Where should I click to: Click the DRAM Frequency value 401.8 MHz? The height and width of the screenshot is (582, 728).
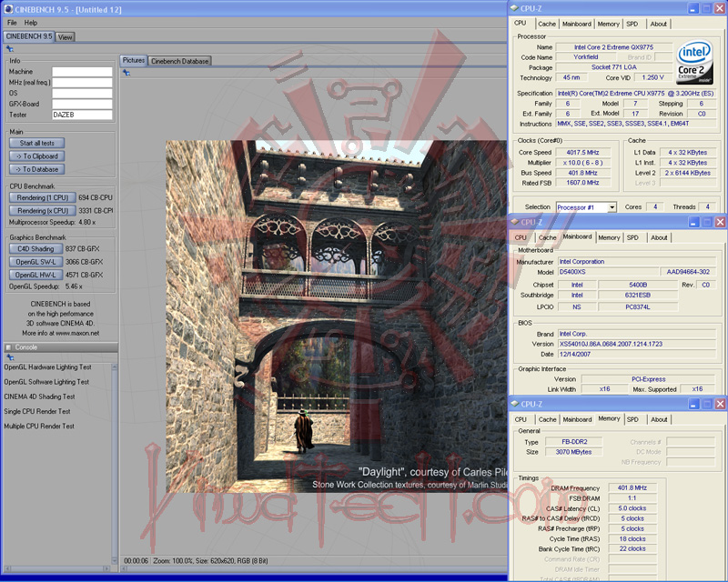click(x=632, y=487)
